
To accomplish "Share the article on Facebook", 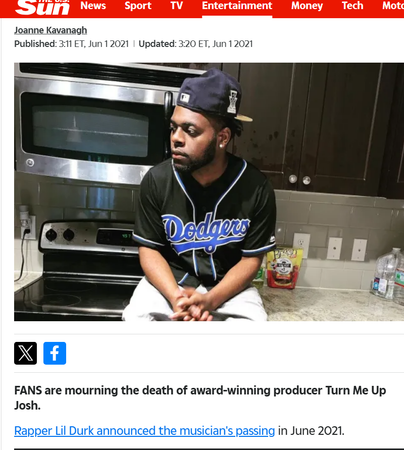I will [55, 353].
